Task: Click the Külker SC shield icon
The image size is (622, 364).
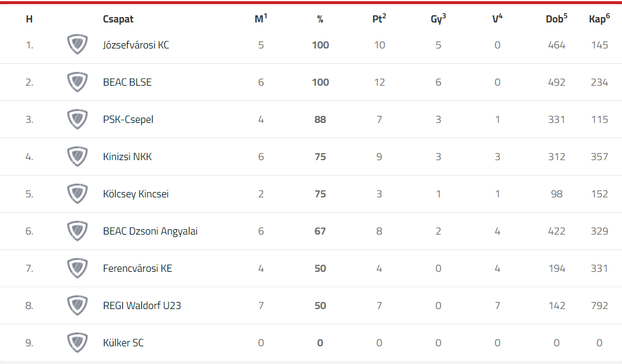Action: [77, 343]
